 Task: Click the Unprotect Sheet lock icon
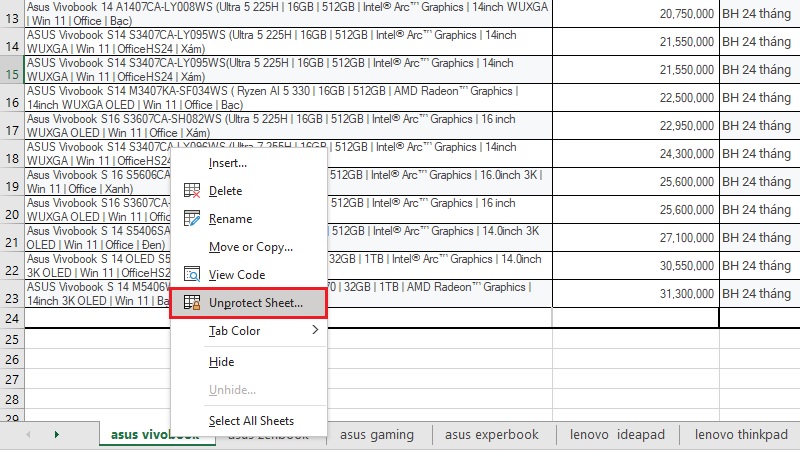[x=192, y=303]
